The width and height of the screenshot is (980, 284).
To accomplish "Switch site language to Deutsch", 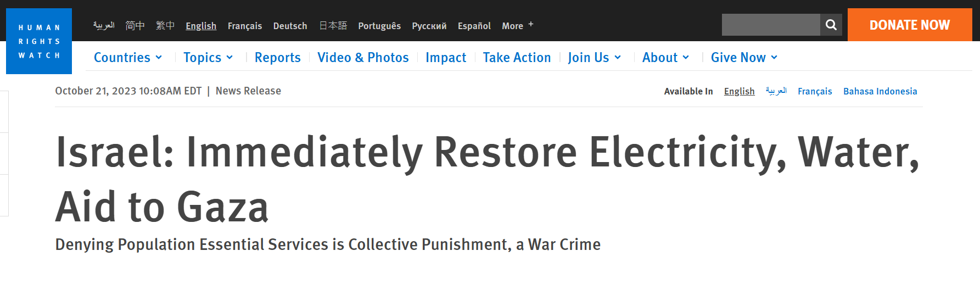I will pos(290,26).
